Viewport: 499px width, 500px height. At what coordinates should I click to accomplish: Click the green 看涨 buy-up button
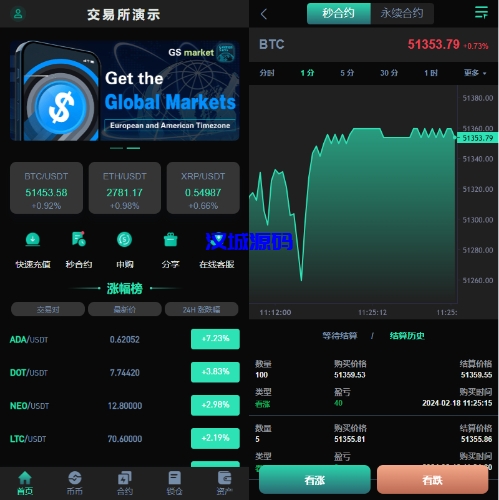click(315, 480)
